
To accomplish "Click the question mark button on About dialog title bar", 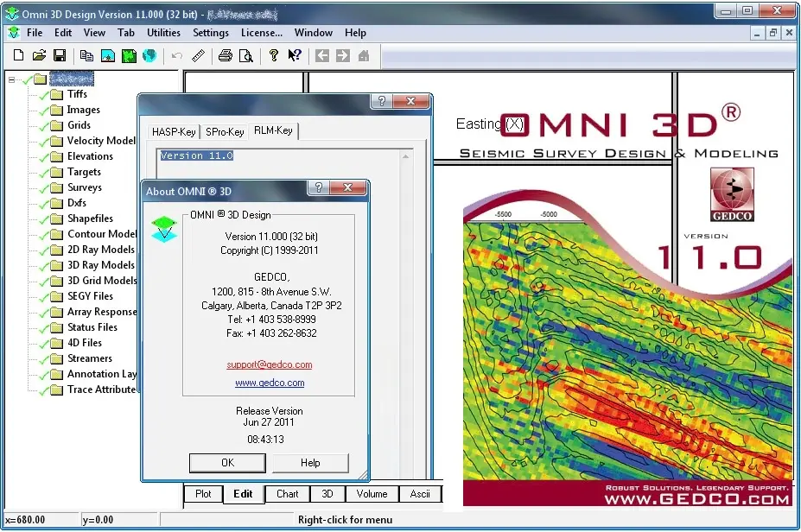I will (x=319, y=188).
